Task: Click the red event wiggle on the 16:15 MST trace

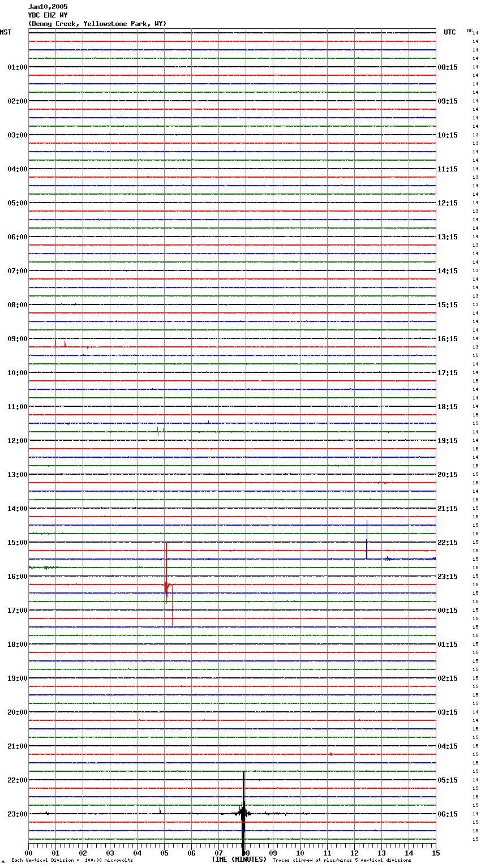Action: point(167,585)
